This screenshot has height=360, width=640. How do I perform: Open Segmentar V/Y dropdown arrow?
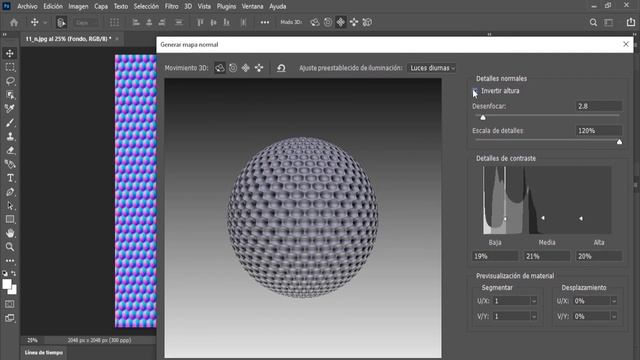(534, 316)
